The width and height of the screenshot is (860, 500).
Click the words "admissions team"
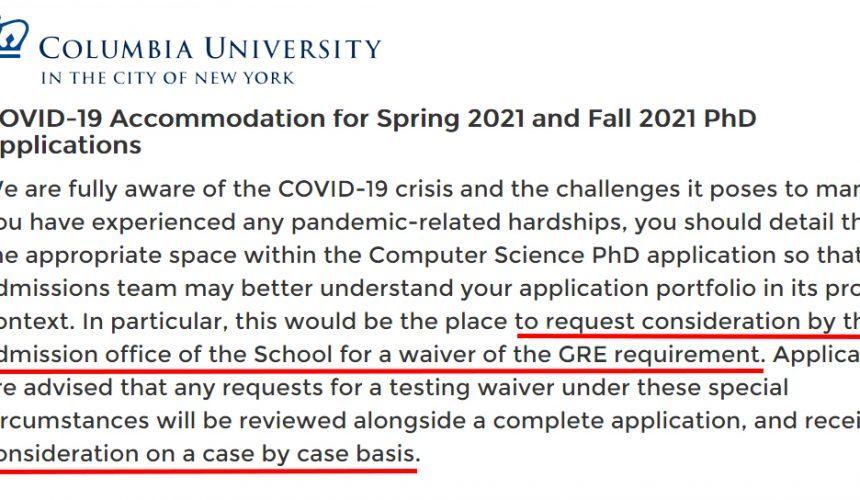click(x=88, y=288)
